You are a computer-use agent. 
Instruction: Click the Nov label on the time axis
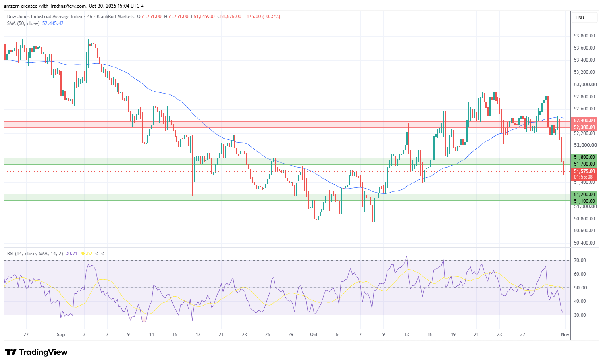tap(565, 335)
